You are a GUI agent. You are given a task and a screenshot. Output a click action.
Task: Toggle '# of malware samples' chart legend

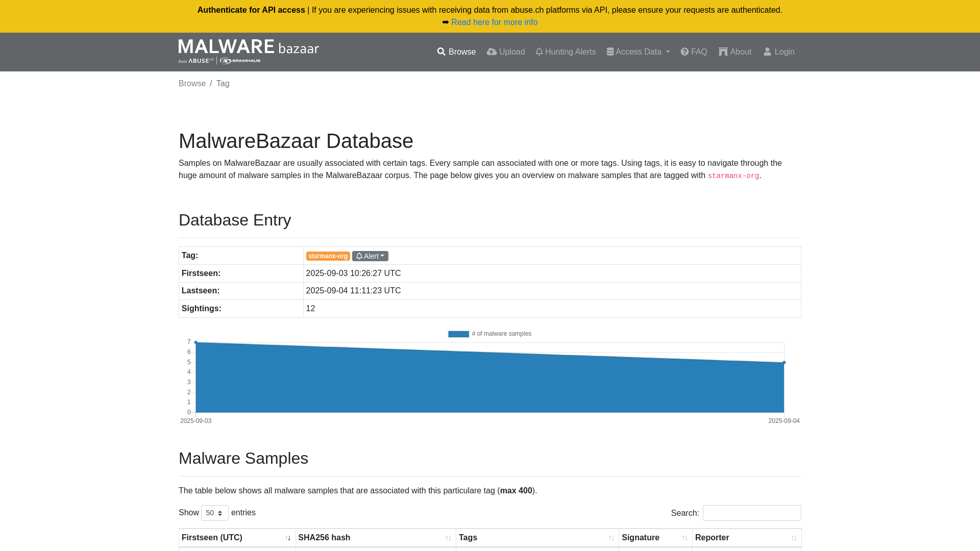point(489,334)
